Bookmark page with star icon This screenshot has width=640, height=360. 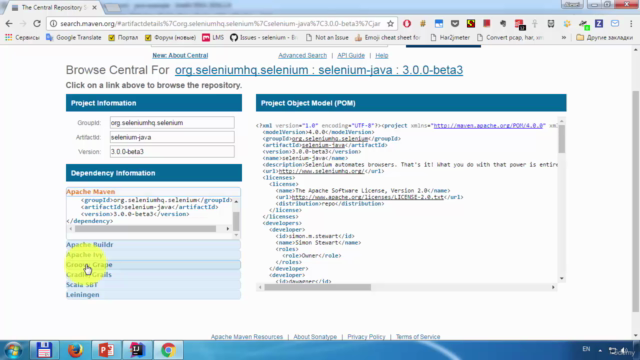click(x=390, y=24)
